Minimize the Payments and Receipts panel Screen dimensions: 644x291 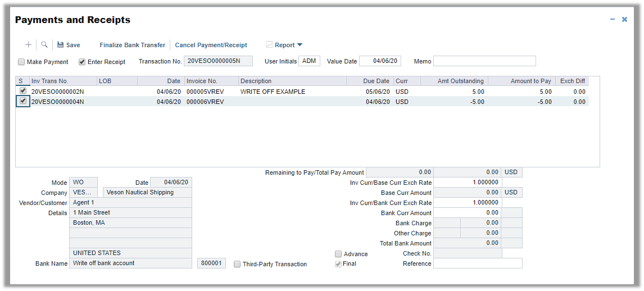tap(613, 19)
